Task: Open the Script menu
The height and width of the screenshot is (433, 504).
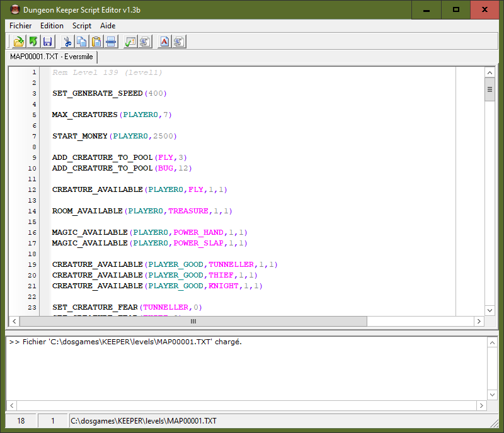Action: coord(82,26)
